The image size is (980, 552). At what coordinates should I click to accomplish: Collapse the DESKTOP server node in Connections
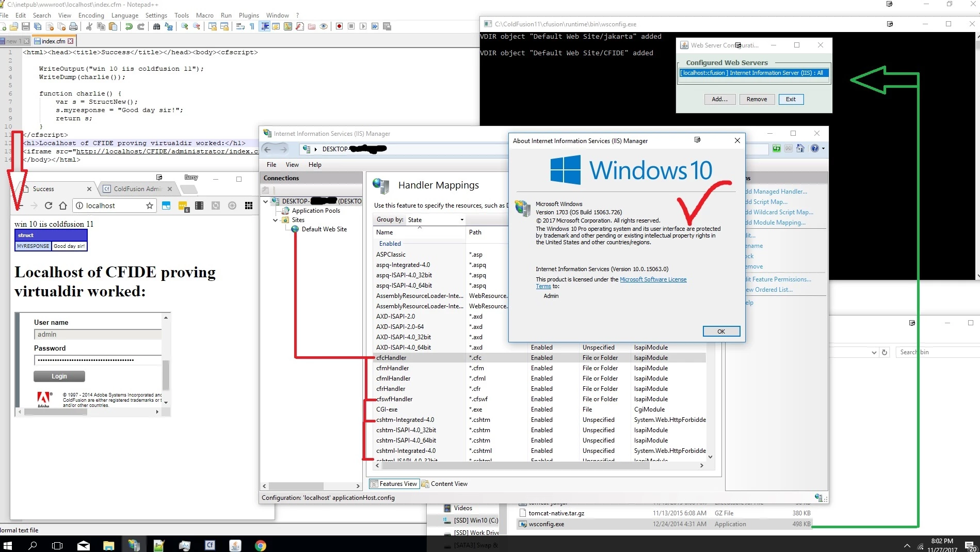pos(266,201)
